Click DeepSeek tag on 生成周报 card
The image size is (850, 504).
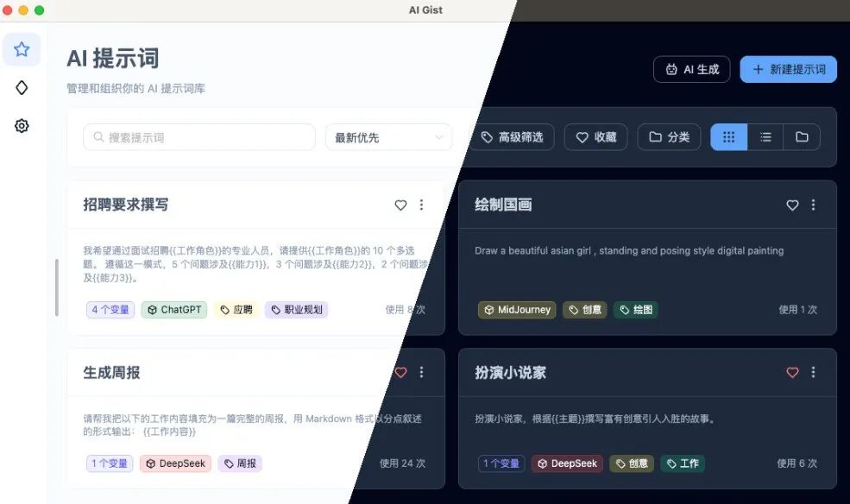coord(176,463)
